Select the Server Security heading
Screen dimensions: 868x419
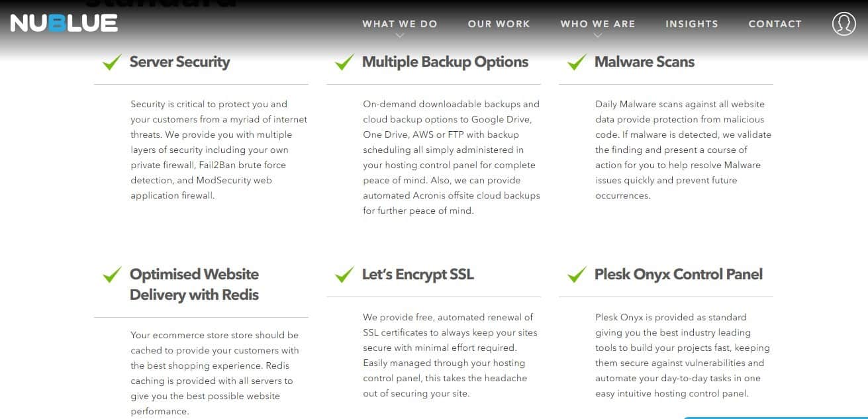pyautogui.click(x=179, y=62)
